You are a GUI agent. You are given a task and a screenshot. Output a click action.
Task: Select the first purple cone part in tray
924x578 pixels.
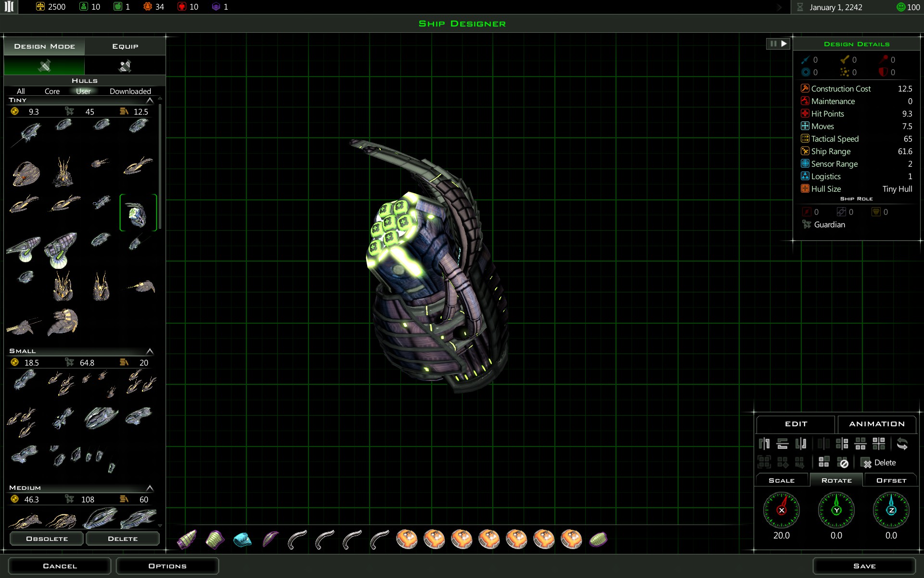(187, 539)
